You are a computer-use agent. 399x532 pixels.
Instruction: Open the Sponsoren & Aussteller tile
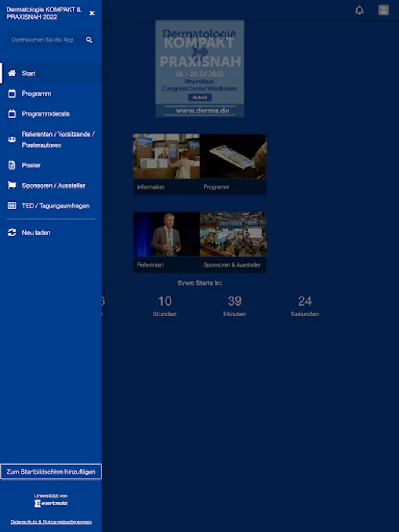click(x=233, y=242)
